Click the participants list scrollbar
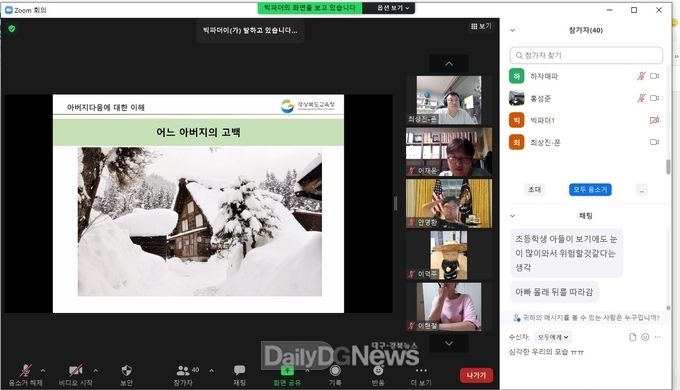 point(668,166)
